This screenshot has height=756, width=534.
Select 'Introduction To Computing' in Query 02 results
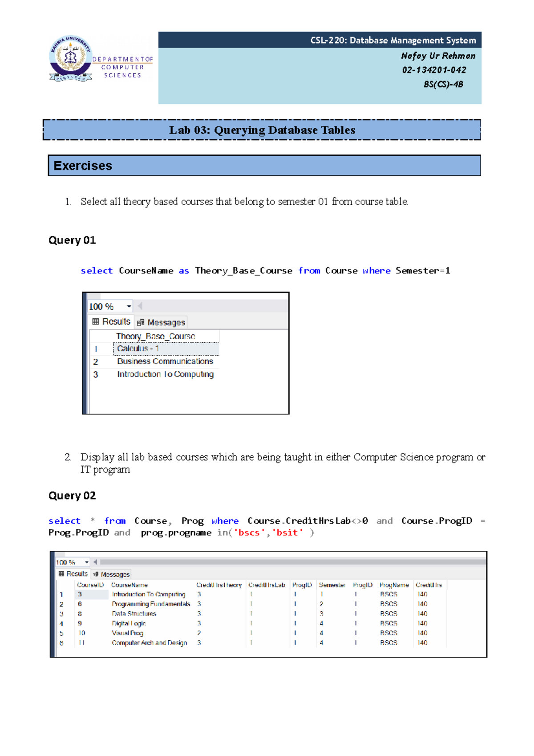149,594
